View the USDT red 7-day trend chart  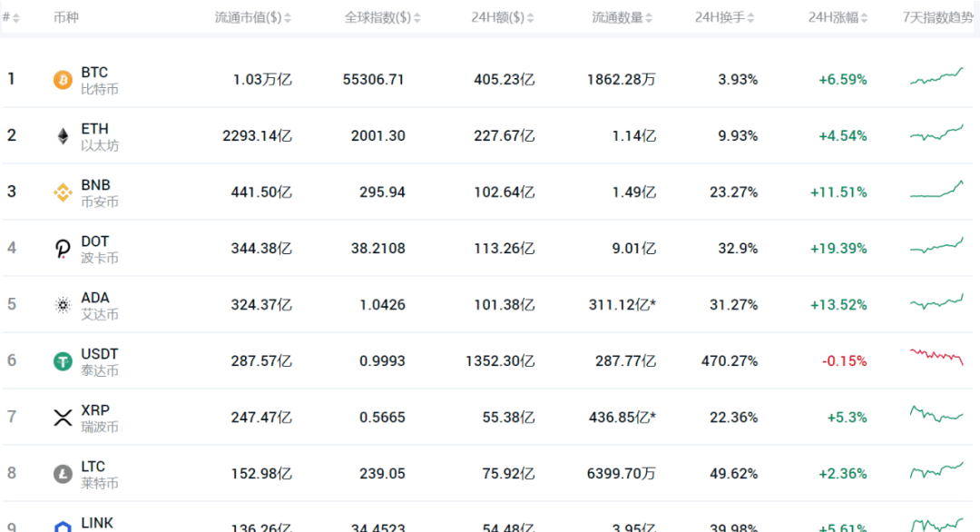pyautogui.click(x=936, y=356)
